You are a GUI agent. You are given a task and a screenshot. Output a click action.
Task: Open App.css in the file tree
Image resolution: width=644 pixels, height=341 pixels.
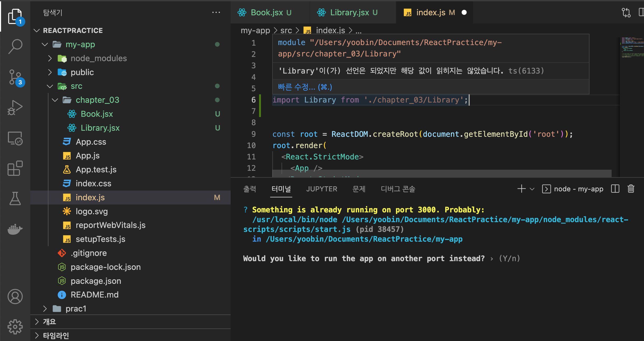(130, 142)
